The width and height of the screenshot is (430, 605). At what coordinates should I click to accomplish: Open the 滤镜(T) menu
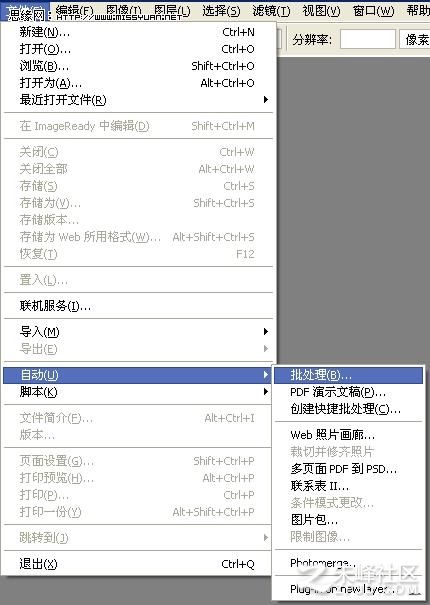tap(271, 11)
